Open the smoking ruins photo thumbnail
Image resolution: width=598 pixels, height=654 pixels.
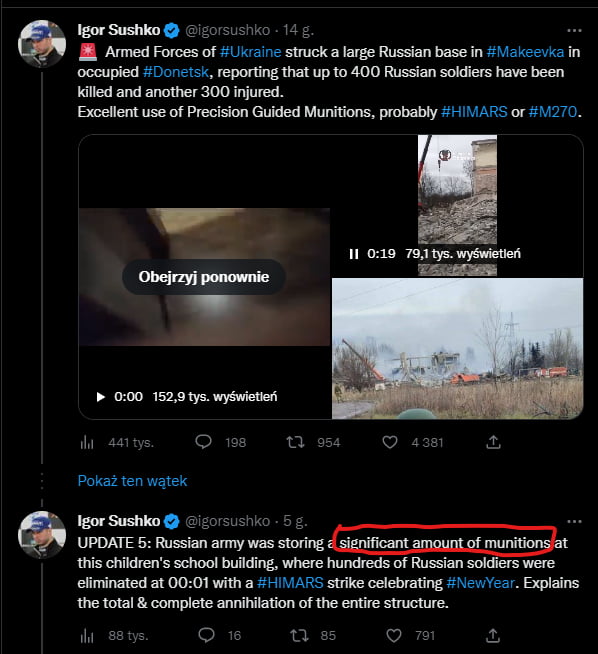457,348
